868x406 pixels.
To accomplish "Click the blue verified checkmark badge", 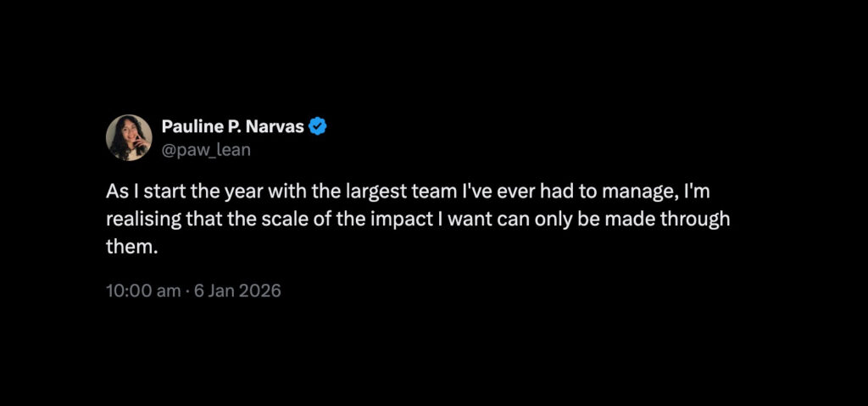I will (319, 127).
